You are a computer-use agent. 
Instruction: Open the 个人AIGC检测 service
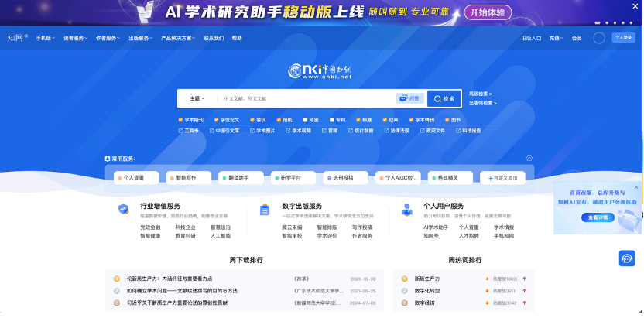[398, 178]
